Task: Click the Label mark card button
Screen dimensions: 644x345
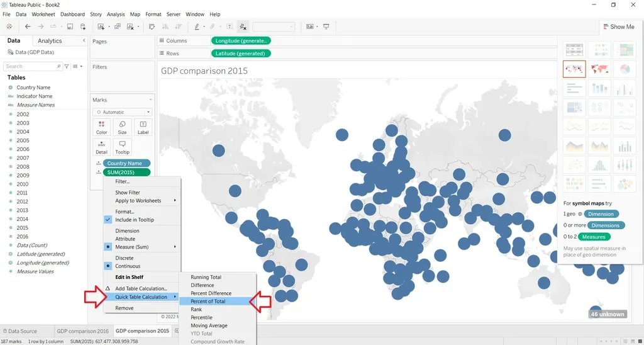Action: (143, 128)
